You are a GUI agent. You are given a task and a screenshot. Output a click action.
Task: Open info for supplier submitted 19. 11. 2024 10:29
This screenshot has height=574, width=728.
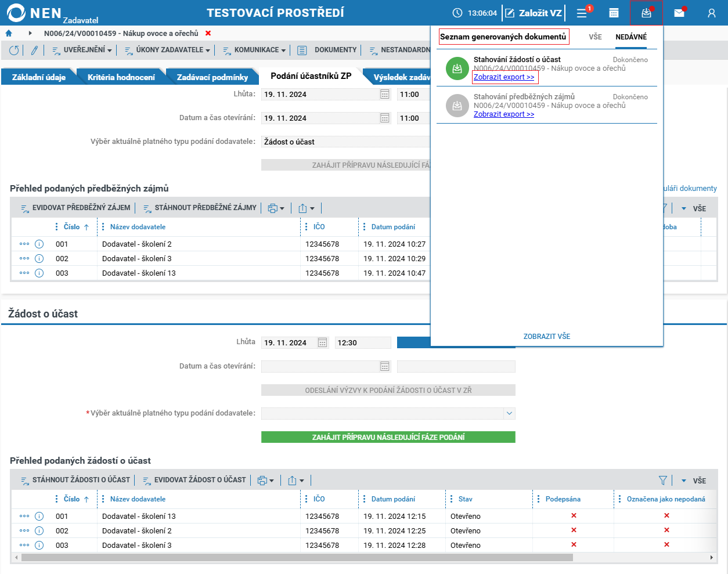click(x=39, y=259)
